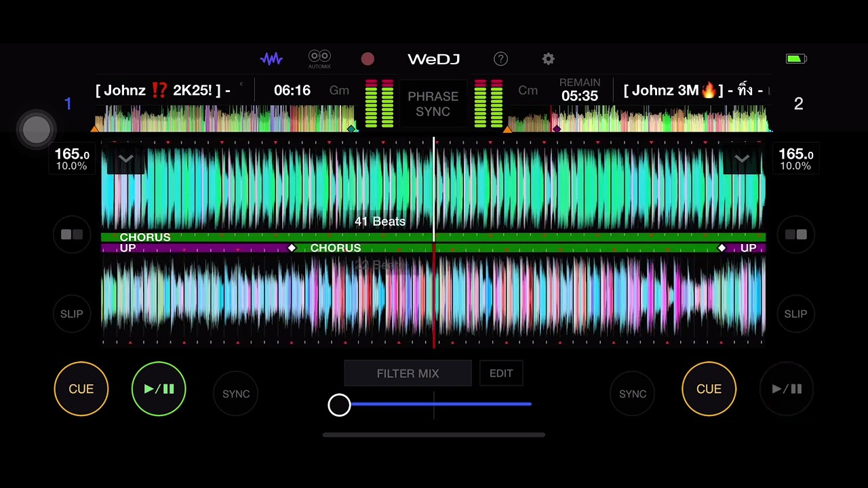Seek in deck 2 overview waveform
Viewport: 868px width, 488px height.
click(x=640, y=118)
